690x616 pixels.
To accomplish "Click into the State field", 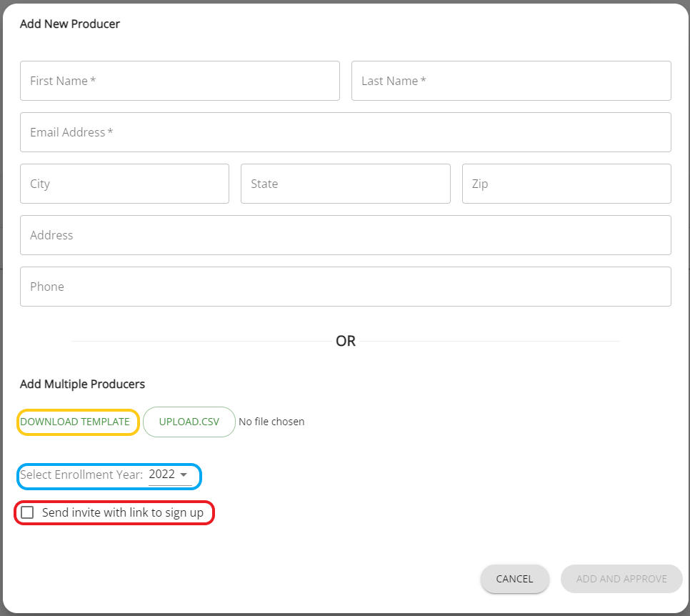I will click(346, 184).
